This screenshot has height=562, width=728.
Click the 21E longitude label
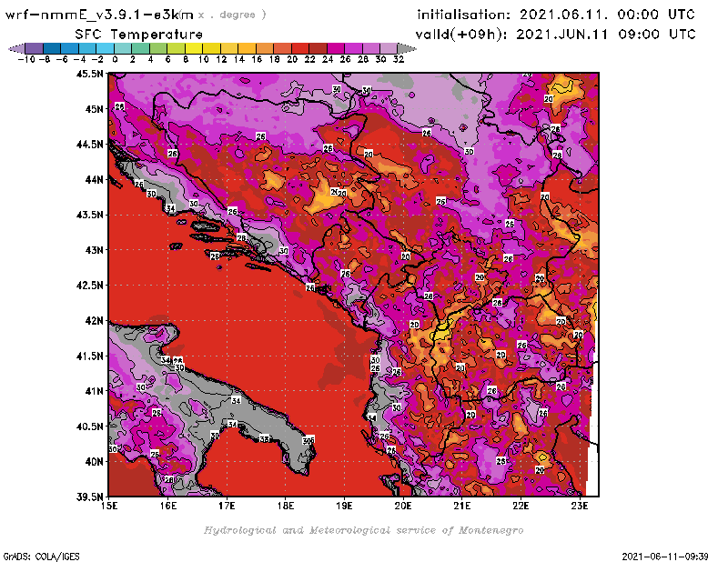tap(462, 506)
